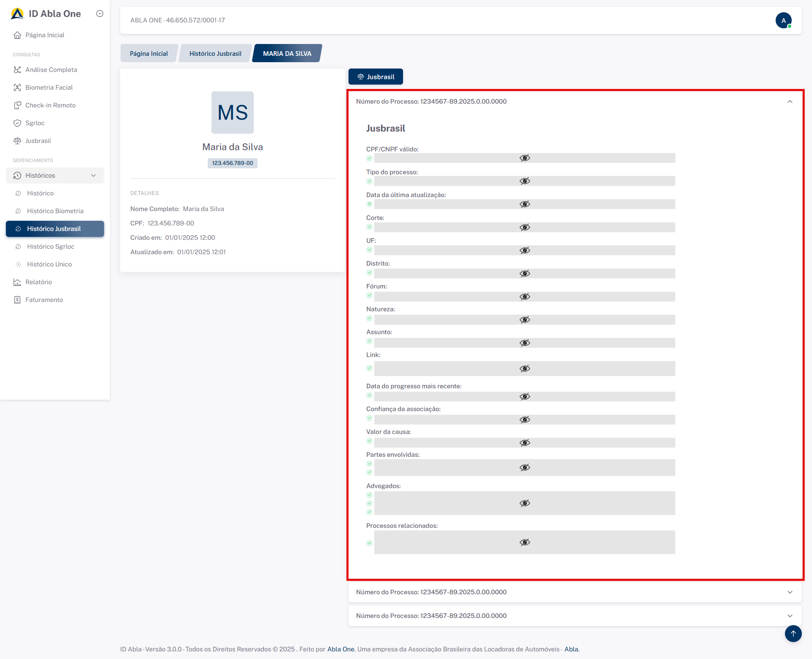
Task: Switch to Histórico Jusbrasil breadcrumb tab
Action: click(215, 54)
